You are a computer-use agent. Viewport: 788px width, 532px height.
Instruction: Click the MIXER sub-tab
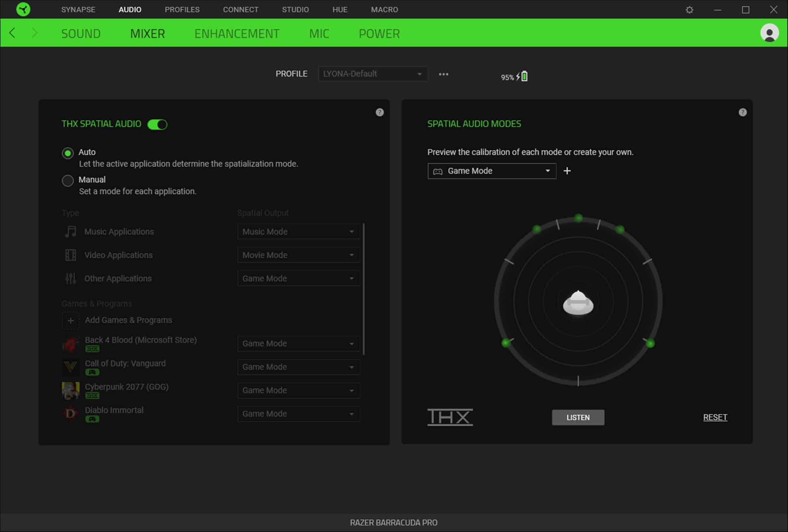tap(147, 34)
